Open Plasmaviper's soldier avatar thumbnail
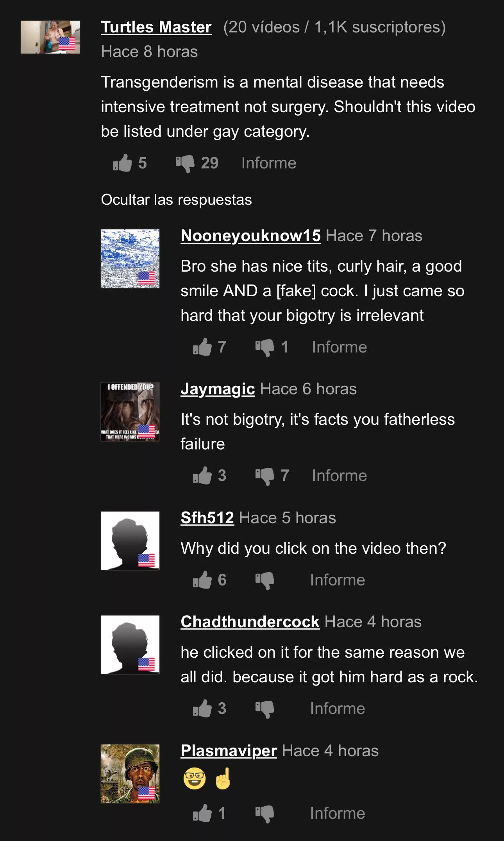504x841 pixels. (130, 774)
